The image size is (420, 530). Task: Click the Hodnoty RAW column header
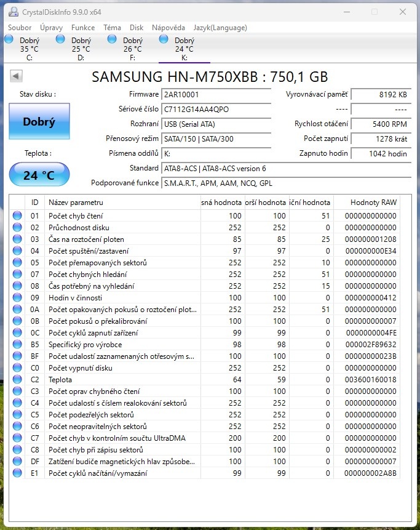(x=367, y=202)
